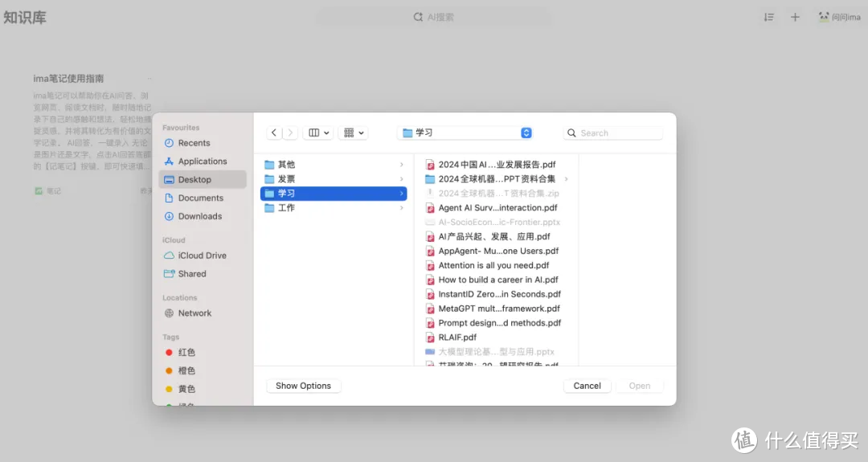
Task: Select the 2024中国AI 业发展报告.pdf file
Action: [x=497, y=165]
